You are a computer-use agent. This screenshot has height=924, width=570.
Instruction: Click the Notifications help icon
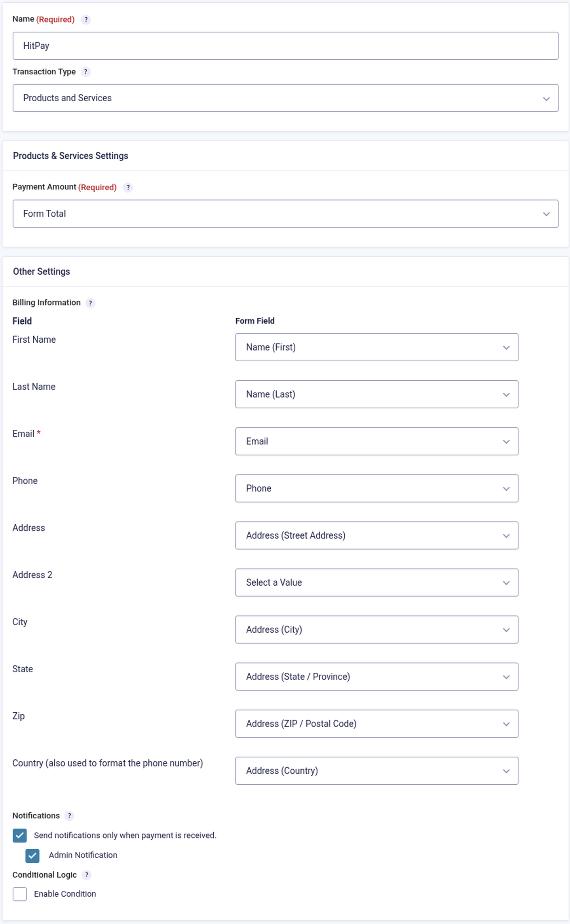coord(69,816)
